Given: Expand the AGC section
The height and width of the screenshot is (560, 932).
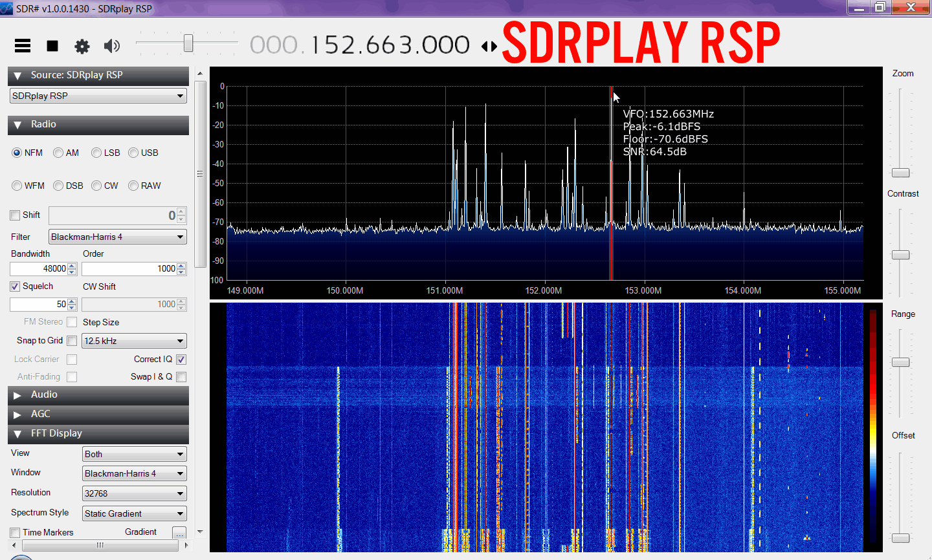Looking at the screenshot, I should [17, 415].
